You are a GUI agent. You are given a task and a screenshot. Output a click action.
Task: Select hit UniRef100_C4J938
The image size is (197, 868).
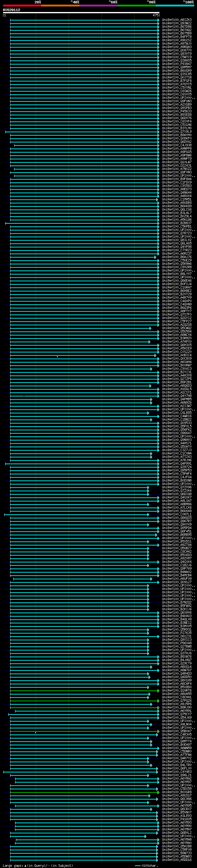tap(177, 145)
